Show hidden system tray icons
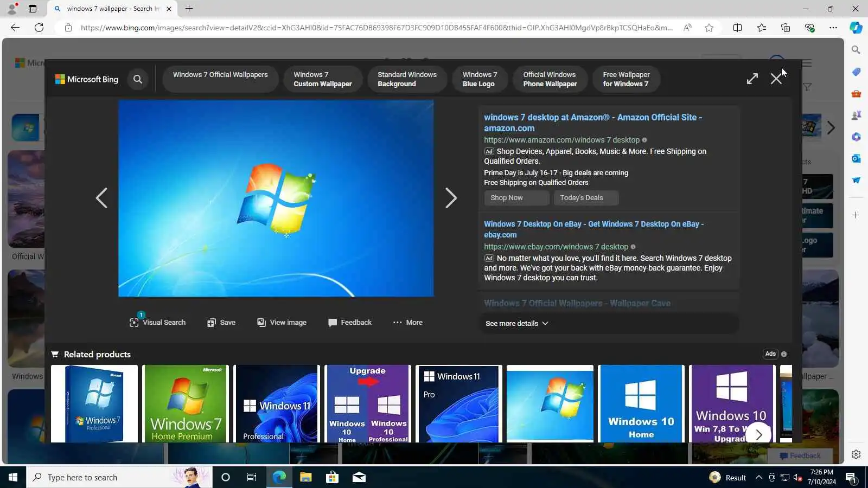The image size is (868, 488). click(x=758, y=477)
